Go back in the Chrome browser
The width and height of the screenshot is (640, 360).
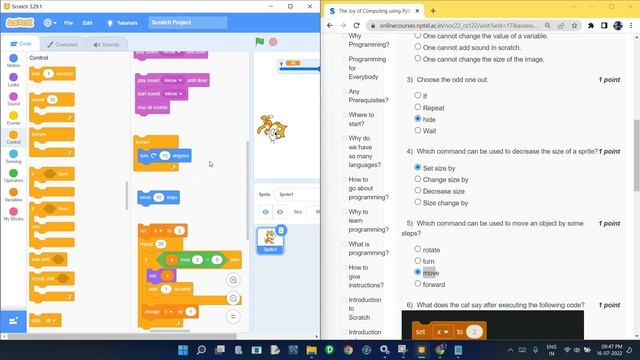(x=330, y=25)
